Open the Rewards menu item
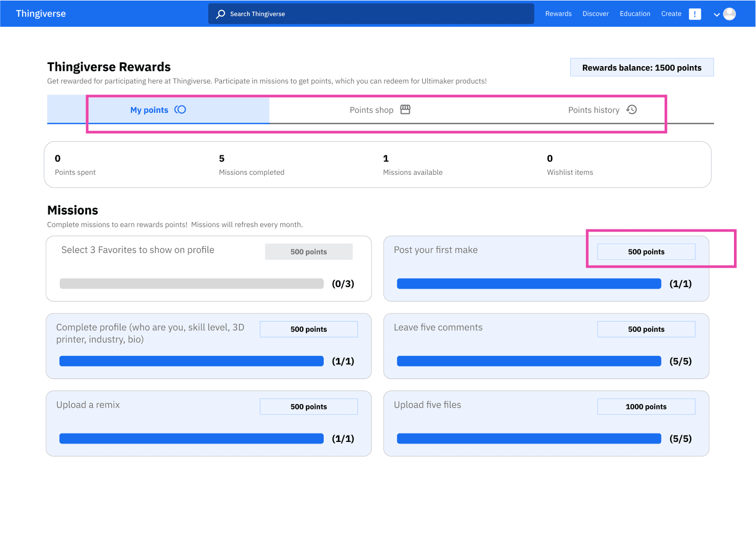The width and height of the screenshot is (756, 538). [x=558, y=14]
